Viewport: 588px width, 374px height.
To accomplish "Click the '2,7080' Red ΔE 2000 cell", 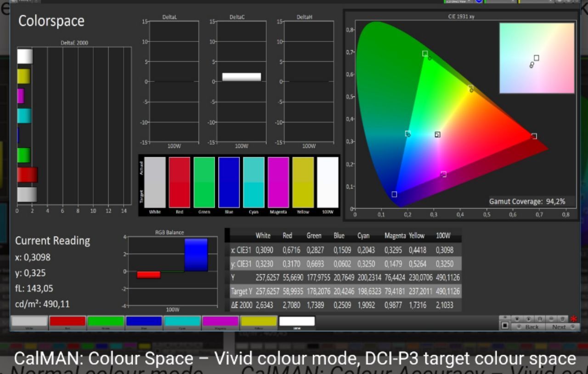I will tap(291, 305).
